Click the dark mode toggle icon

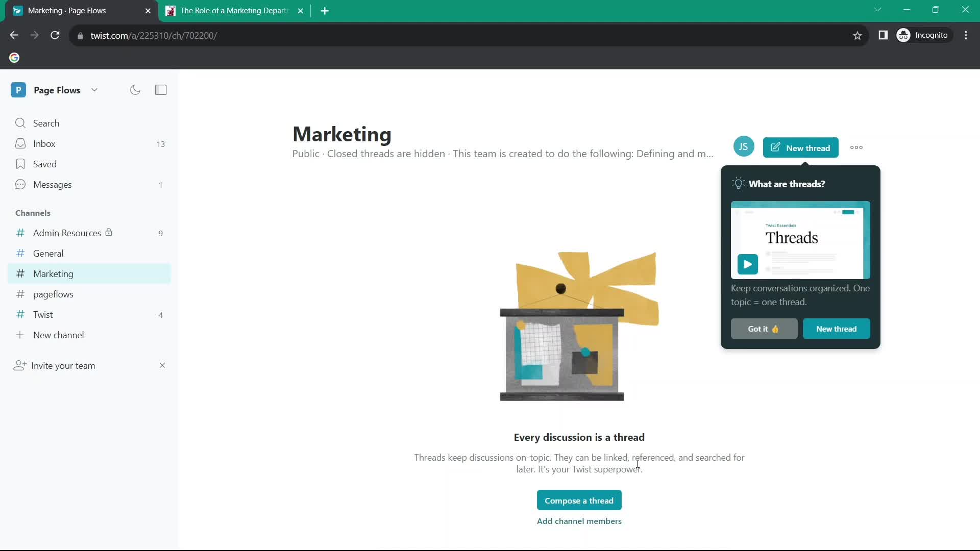(x=135, y=89)
